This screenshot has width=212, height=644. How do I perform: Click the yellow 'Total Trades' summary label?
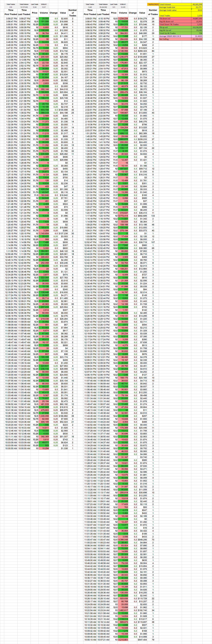(x=165, y=16)
